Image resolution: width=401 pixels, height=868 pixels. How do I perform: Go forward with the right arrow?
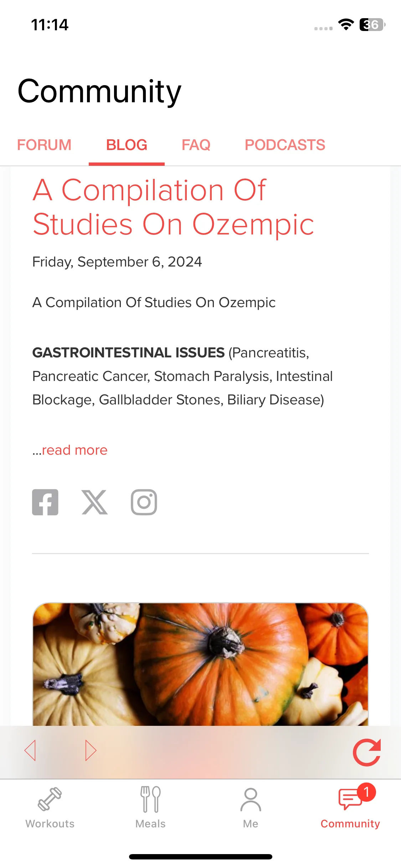[91, 750]
